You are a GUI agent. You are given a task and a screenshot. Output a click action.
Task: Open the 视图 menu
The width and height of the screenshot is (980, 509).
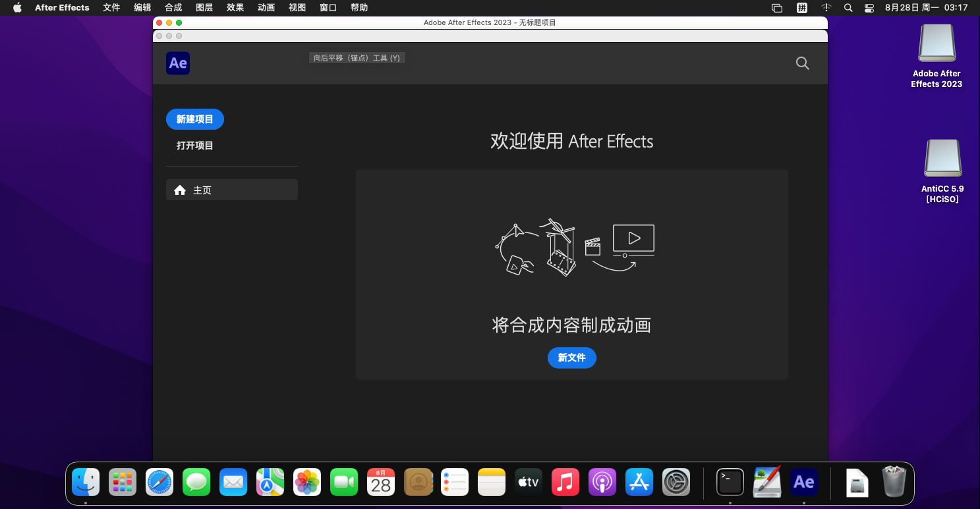[x=297, y=8]
